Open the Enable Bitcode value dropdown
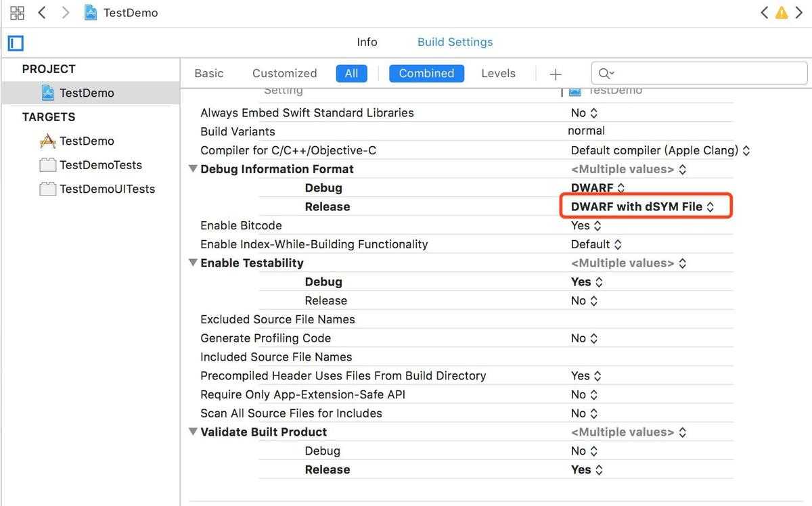Image resolution: width=812 pixels, height=506 pixels. [585, 225]
